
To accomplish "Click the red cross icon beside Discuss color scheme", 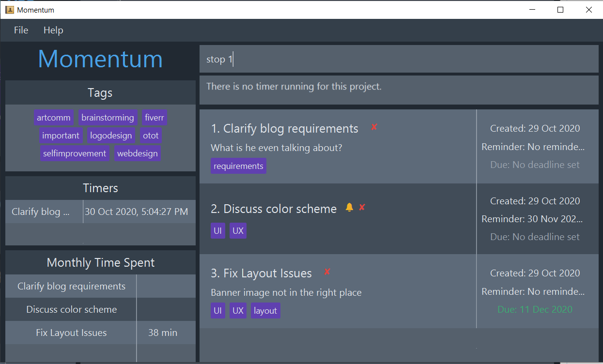I will [362, 207].
